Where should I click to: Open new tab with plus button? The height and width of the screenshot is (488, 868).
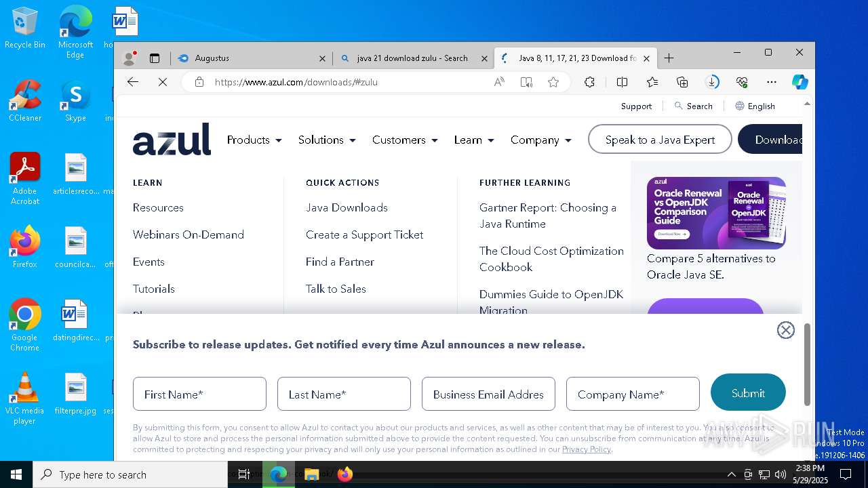669,58
